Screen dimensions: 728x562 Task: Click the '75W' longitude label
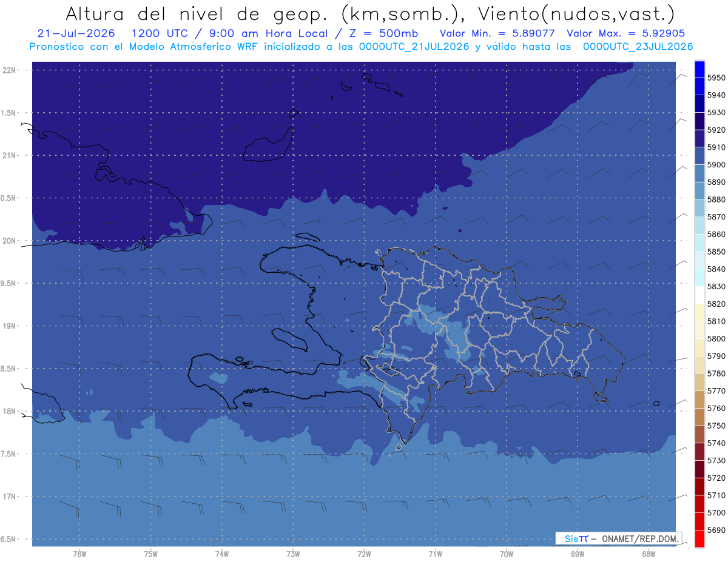(x=151, y=554)
